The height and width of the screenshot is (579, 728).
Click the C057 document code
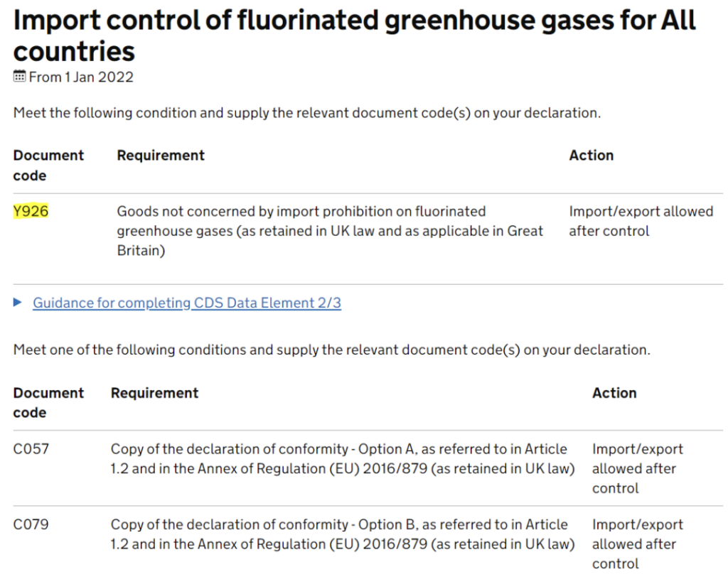click(31, 448)
